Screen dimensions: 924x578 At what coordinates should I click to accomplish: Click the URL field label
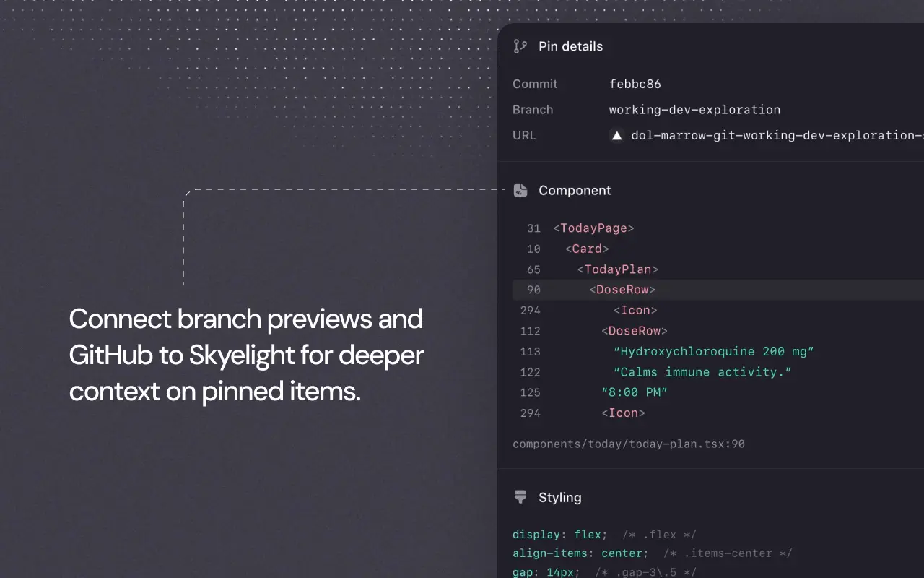tap(524, 135)
